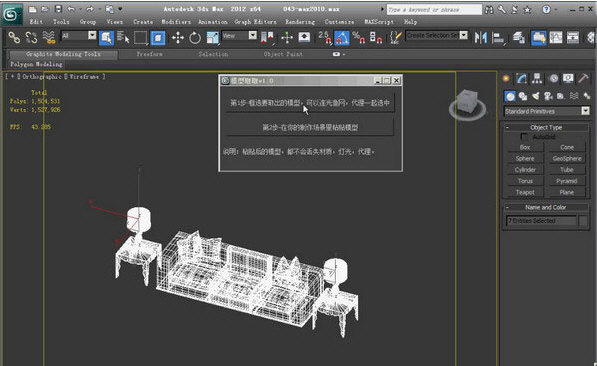
Task: Click the Box primitive button
Action: [x=525, y=147]
